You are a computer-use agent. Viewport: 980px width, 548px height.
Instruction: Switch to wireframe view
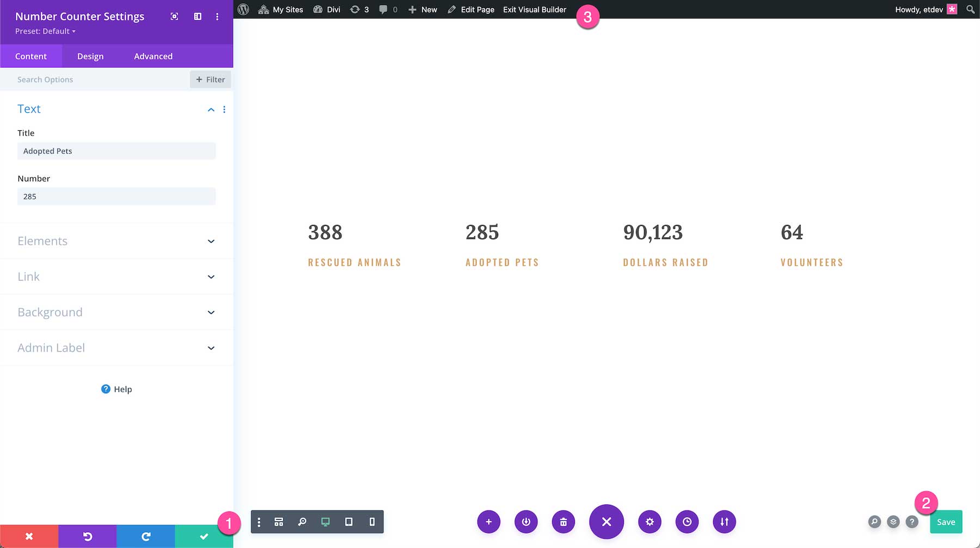pos(279,522)
